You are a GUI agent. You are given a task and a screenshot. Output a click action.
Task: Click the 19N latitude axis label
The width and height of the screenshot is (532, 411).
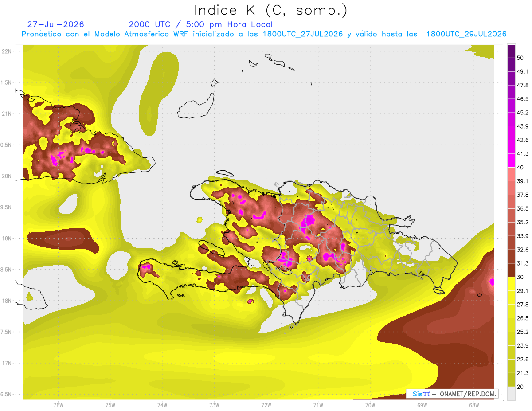click(8, 238)
